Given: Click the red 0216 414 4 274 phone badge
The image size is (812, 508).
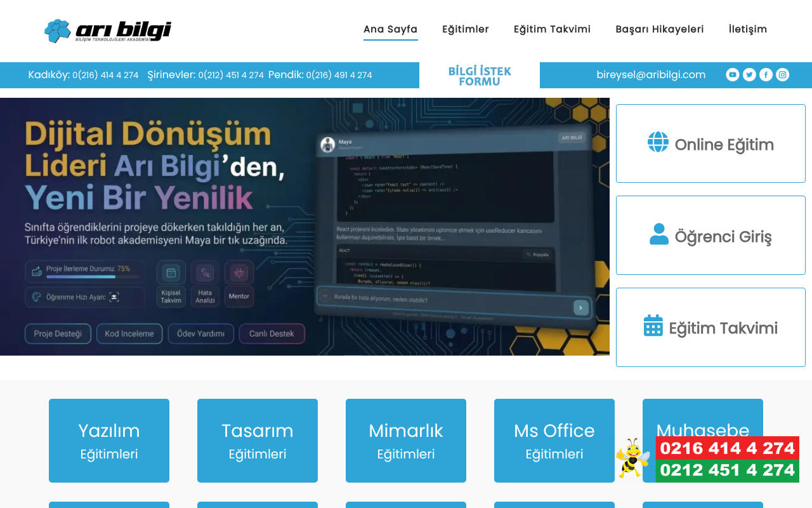Looking at the screenshot, I should (x=727, y=448).
